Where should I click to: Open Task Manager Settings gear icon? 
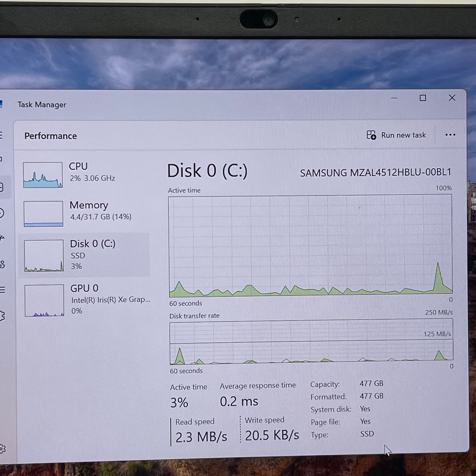[x=2, y=449]
